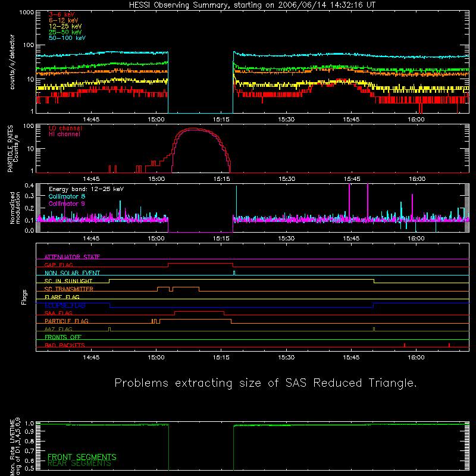This screenshot has height=476, width=476.
Task: Click the NON_SOLAR_EVENT flag label
Action: (72, 273)
